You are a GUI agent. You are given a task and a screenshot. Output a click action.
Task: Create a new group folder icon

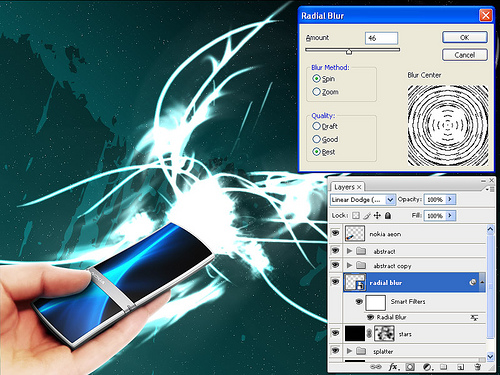pyautogui.click(x=443, y=367)
